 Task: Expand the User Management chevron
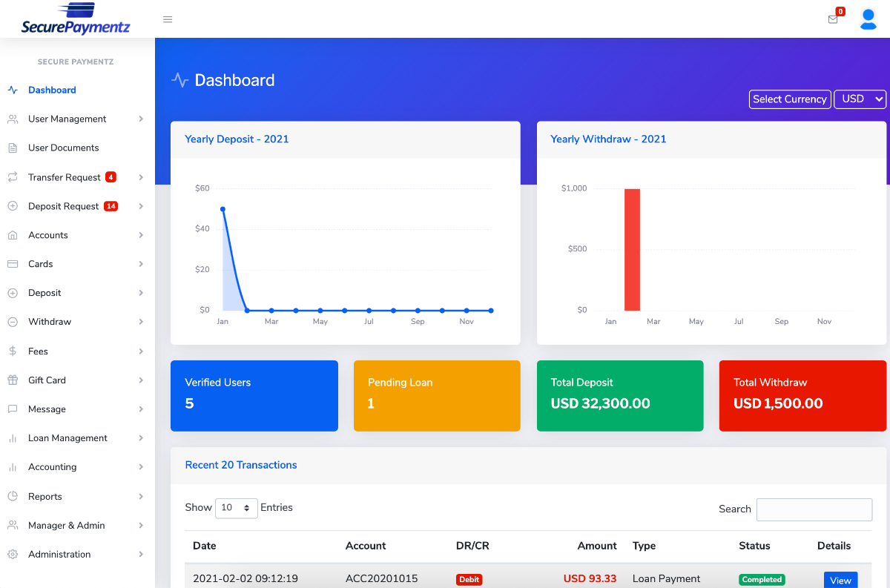141,119
